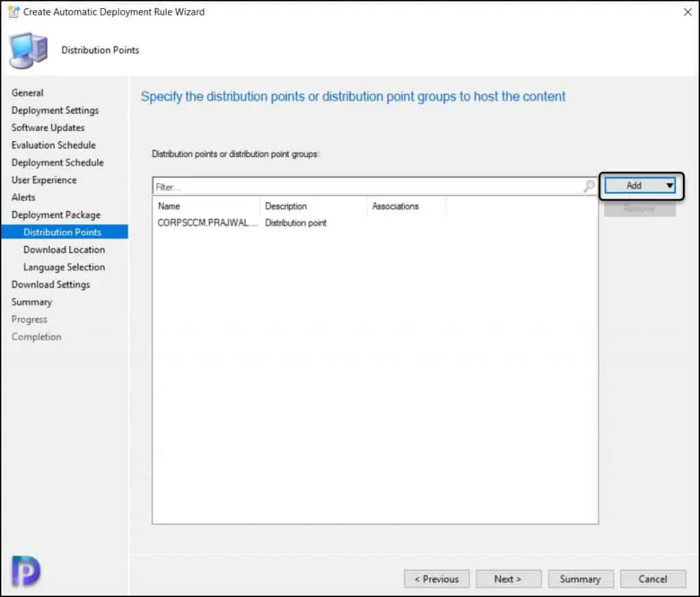The width and height of the screenshot is (700, 597).
Task: Click the wizard title bar icon
Action: [x=13, y=12]
